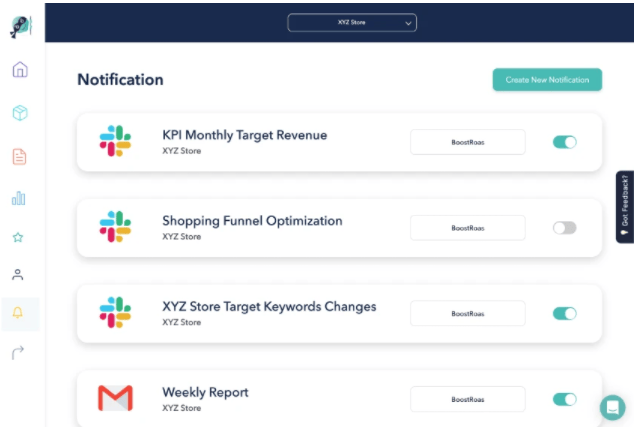Viewport: 634px width, 427px height.
Task: Open the chat bubble support icon
Action: 612,407
